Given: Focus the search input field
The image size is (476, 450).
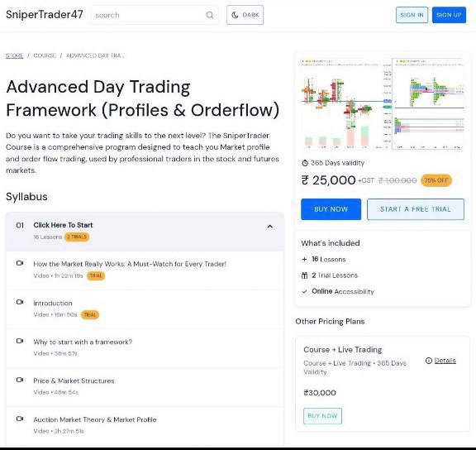Looking at the screenshot, I should (x=149, y=15).
